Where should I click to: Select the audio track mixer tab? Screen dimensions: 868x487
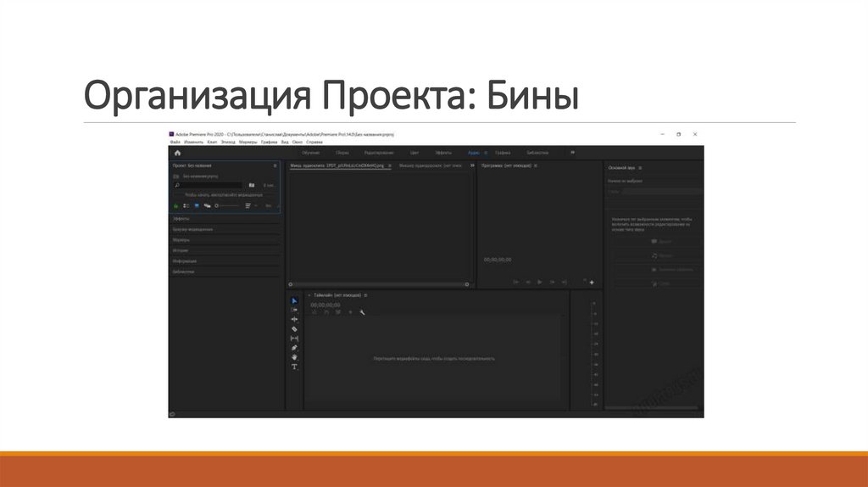tap(430, 165)
